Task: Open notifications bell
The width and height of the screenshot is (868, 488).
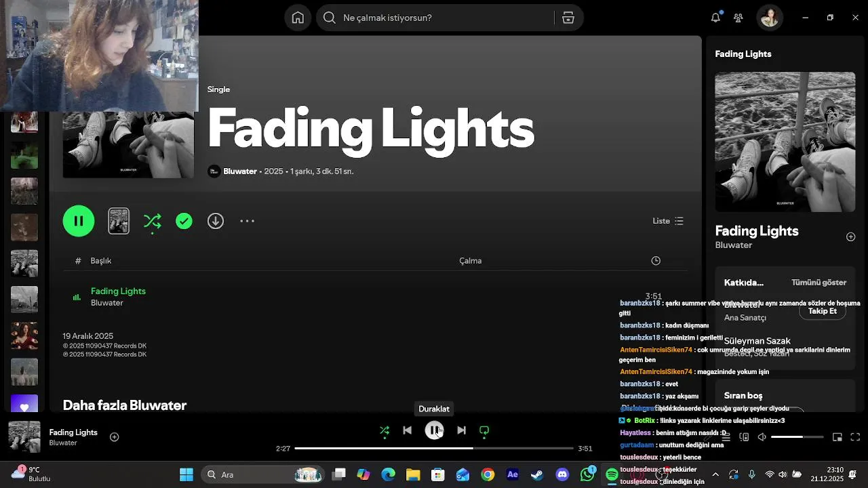Action: click(x=715, y=18)
